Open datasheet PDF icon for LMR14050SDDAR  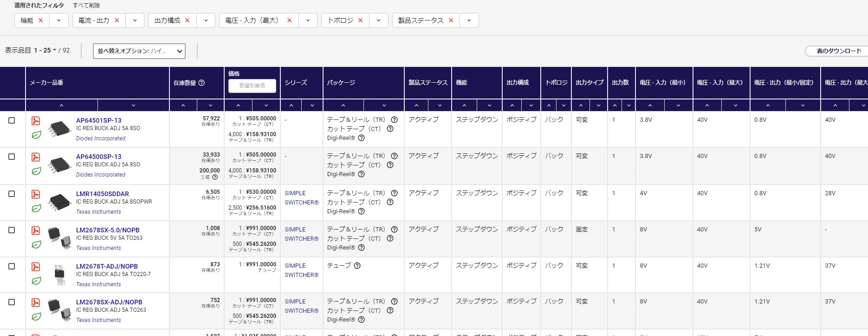click(36, 194)
